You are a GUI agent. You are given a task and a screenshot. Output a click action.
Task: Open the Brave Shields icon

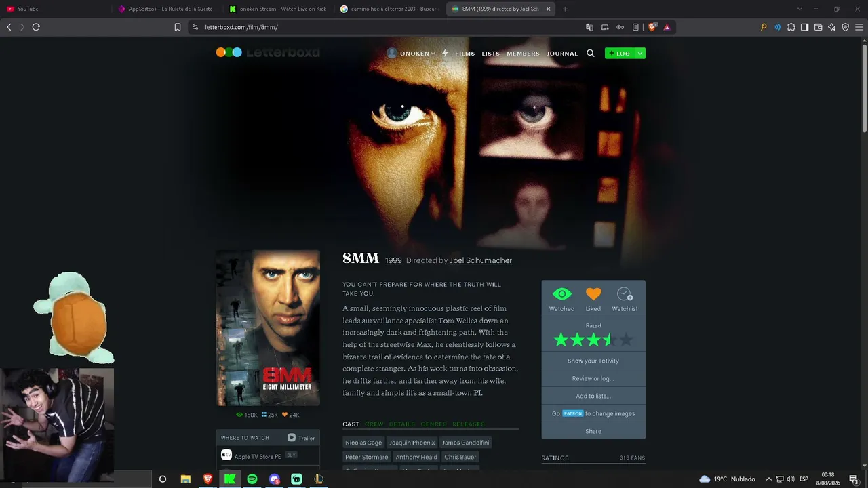click(x=652, y=27)
